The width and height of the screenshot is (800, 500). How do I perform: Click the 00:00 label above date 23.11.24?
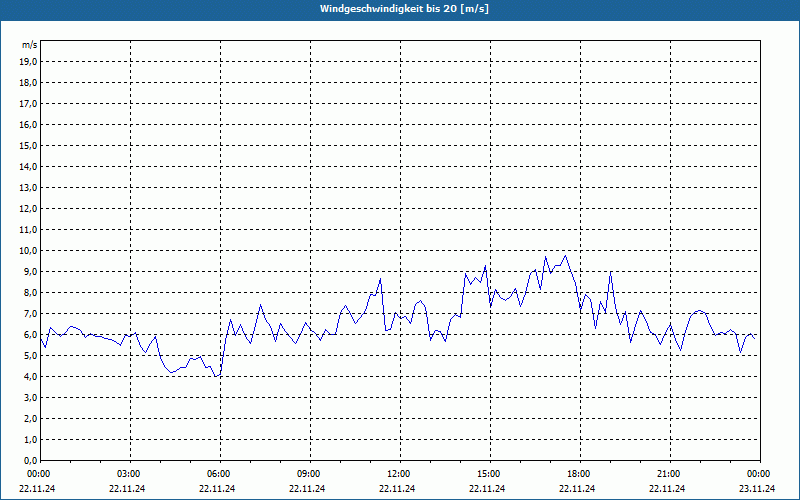pos(759,474)
